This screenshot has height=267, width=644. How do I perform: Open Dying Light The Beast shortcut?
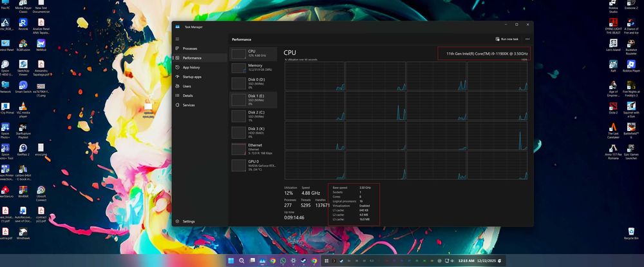[613, 26]
